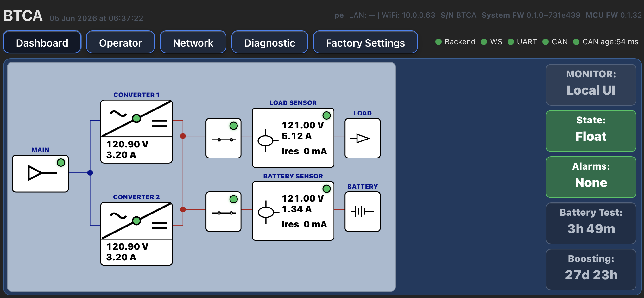The height and width of the screenshot is (298, 644).
Task: Click Battery Sensor voltage 121.00 V
Action: coord(303,198)
